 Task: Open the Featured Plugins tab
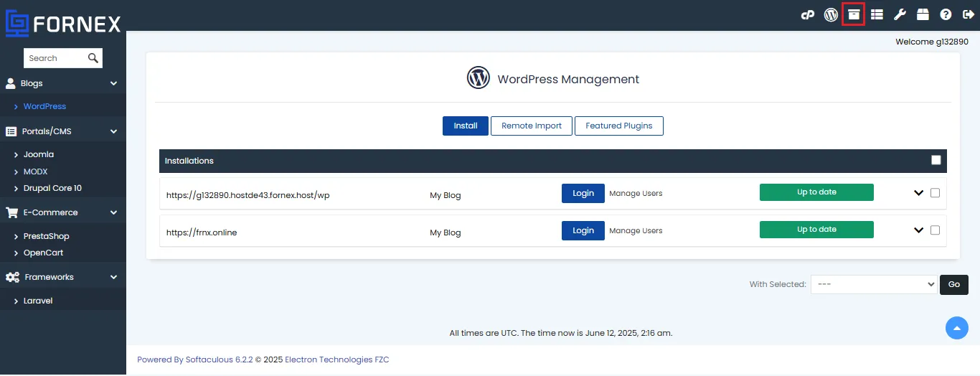[619, 126]
